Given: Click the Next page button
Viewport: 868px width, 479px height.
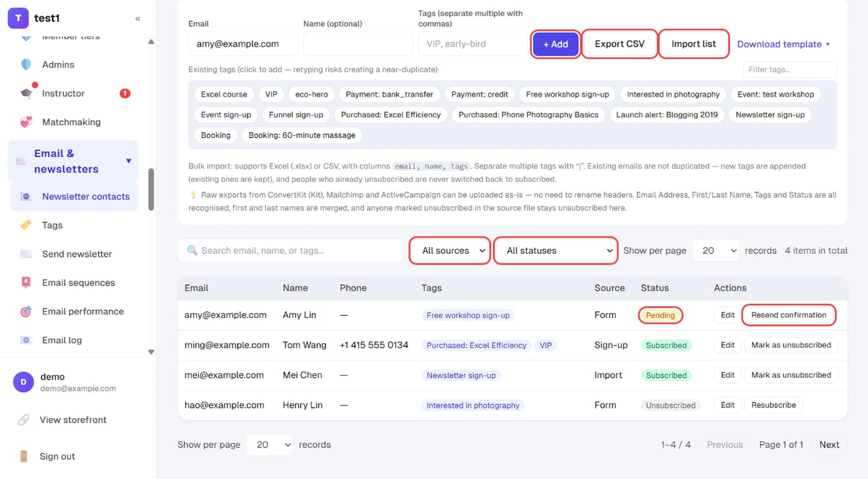Looking at the screenshot, I should [829, 445].
